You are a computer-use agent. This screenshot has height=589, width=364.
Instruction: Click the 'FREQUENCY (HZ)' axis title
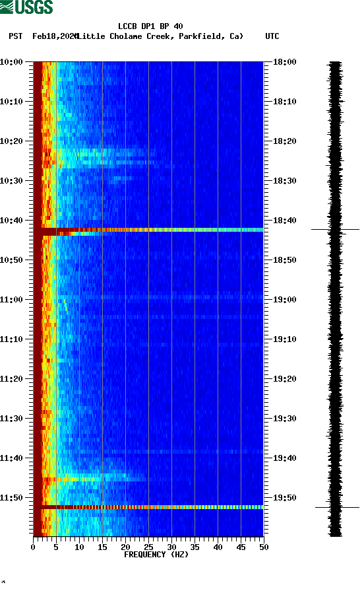156,555
